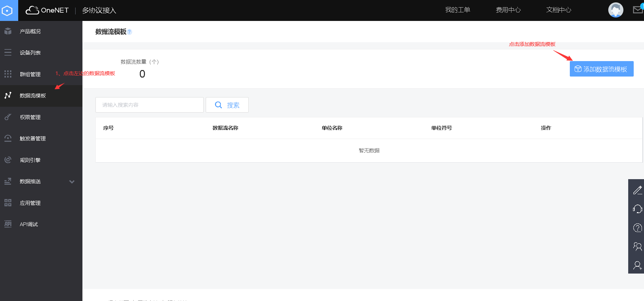Click the community users icon on right toolbar
Screen dimensions: 644x301
click(x=637, y=246)
